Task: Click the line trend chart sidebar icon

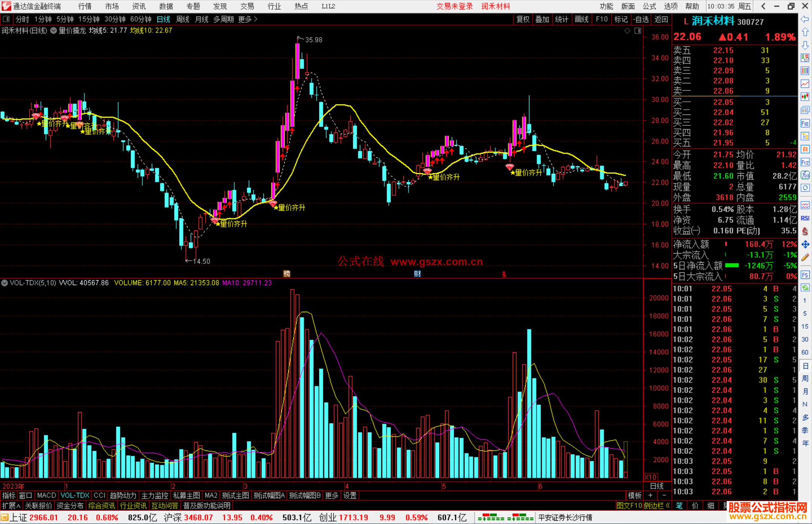Action: [805, 83]
